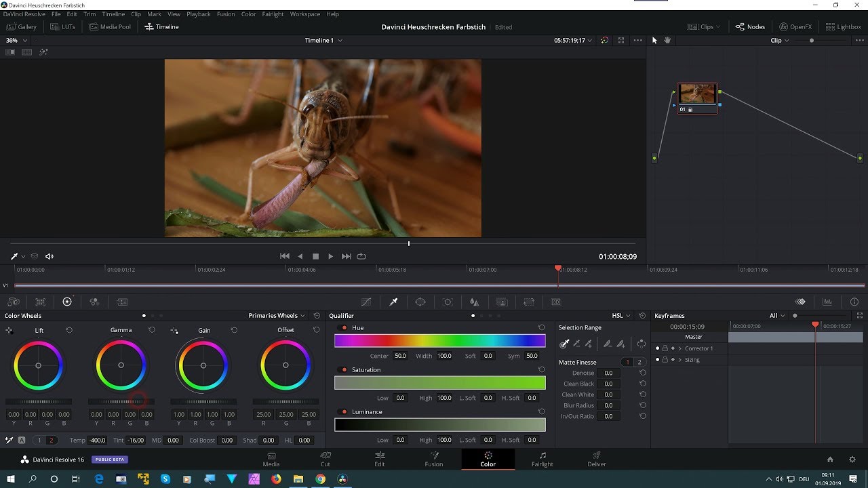Open the OpenFX panel
Image resolution: width=868 pixels, height=488 pixels.
click(x=795, y=27)
